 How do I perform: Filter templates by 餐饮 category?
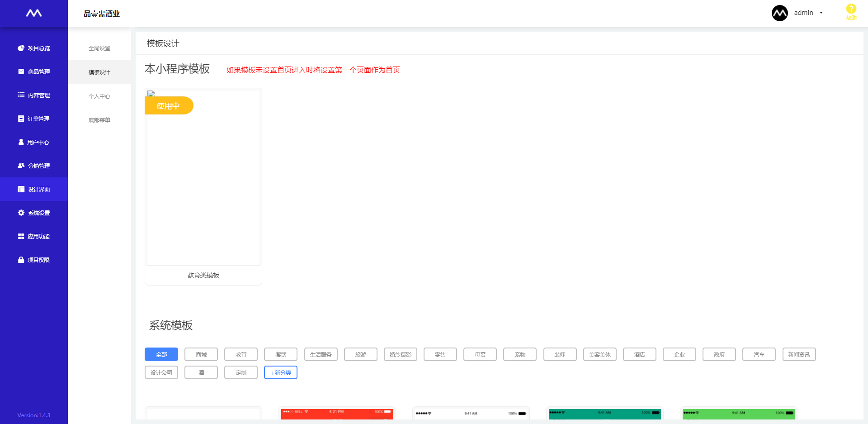coord(281,354)
